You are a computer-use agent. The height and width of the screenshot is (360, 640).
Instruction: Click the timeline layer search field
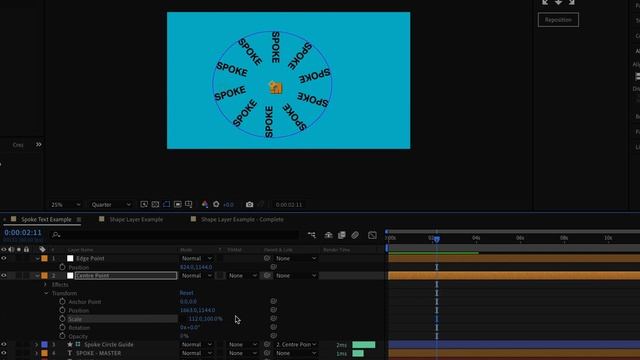pos(176,235)
